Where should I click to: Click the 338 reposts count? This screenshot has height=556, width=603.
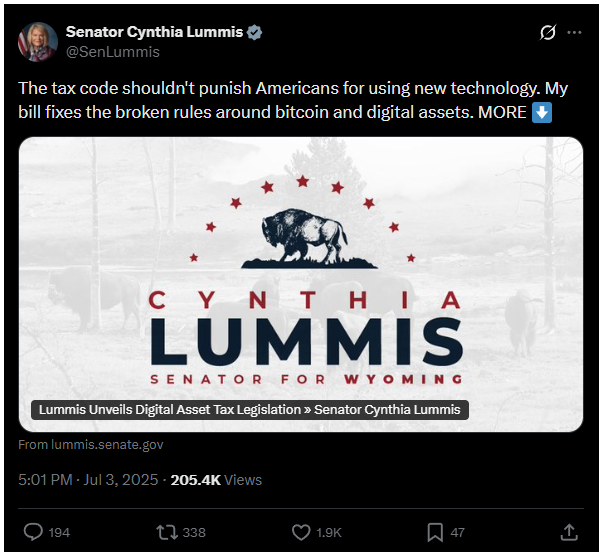point(194,532)
